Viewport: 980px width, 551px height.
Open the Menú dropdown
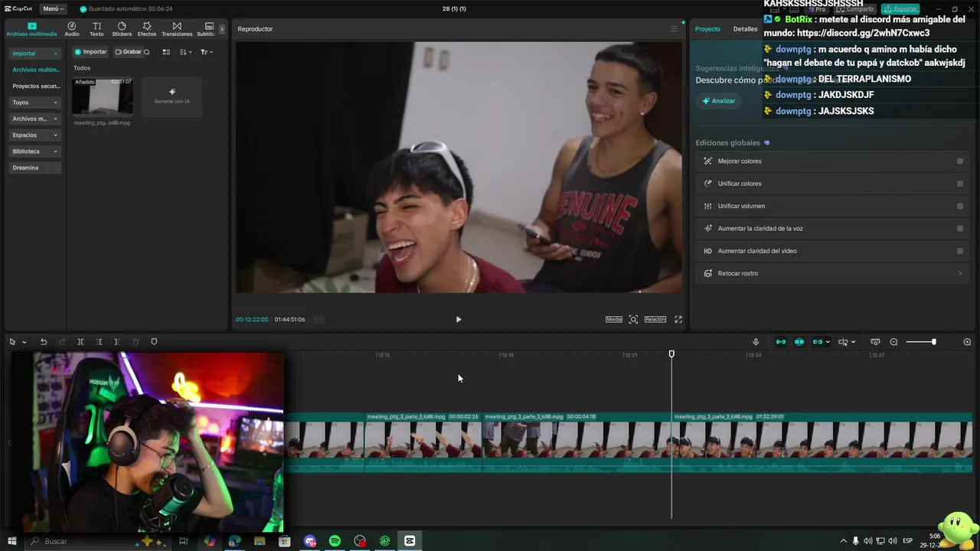click(53, 8)
